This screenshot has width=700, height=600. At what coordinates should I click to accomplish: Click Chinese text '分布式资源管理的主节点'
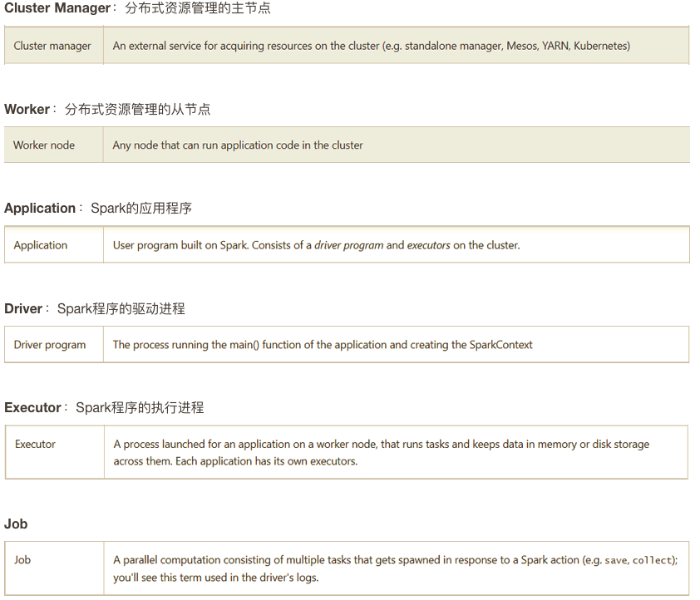pos(198,8)
